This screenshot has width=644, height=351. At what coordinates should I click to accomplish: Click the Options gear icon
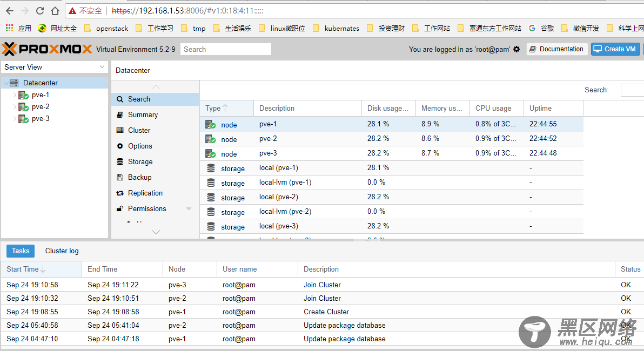tap(120, 146)
